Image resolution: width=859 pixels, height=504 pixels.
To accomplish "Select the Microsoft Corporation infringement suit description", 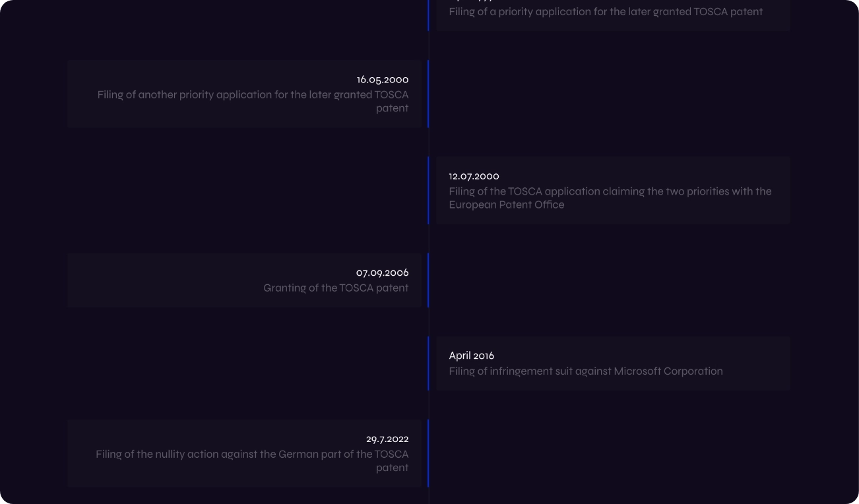I will (x=585, y=371).
